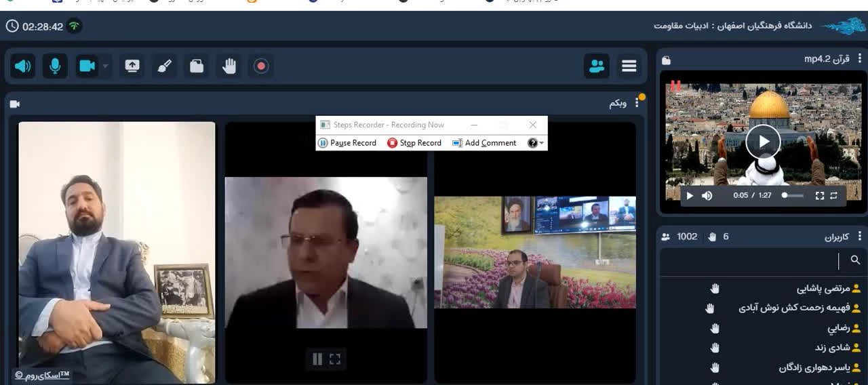Open the users panel three-dot options
This screenshot has width=868, height=385.
point(860,236)
